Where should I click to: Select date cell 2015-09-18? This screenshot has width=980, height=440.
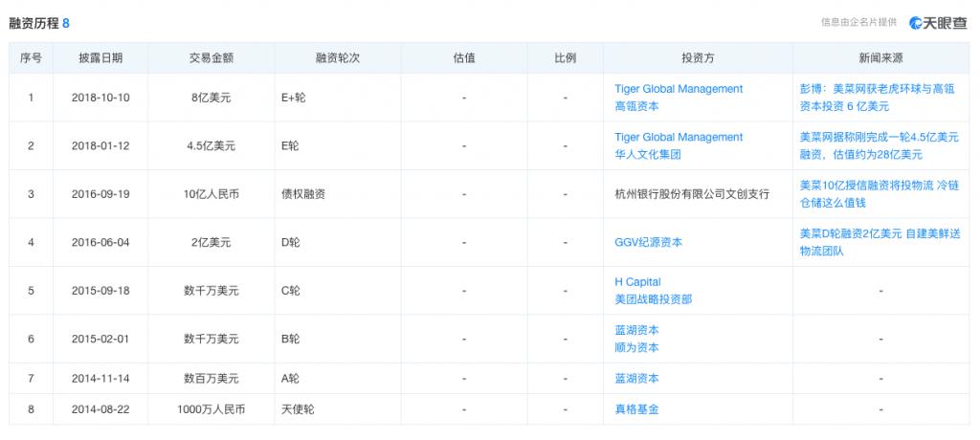(100, 291)
